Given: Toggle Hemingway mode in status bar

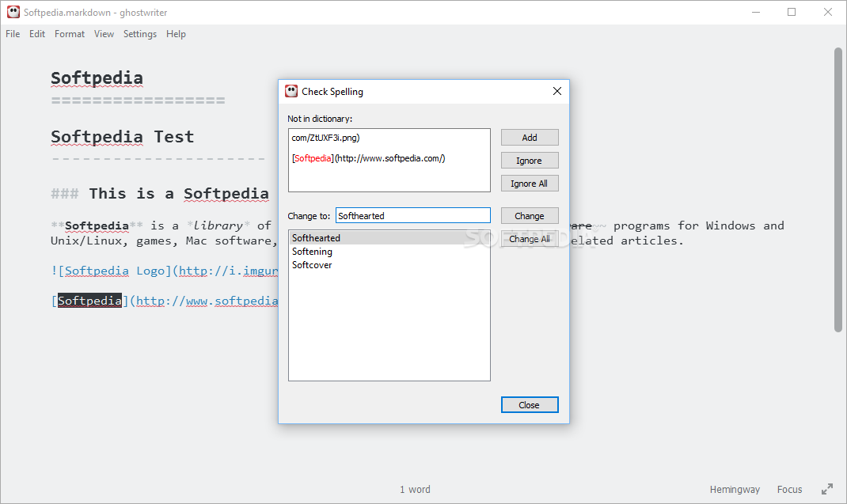Looking at the screenshot, I should [735, 490].
